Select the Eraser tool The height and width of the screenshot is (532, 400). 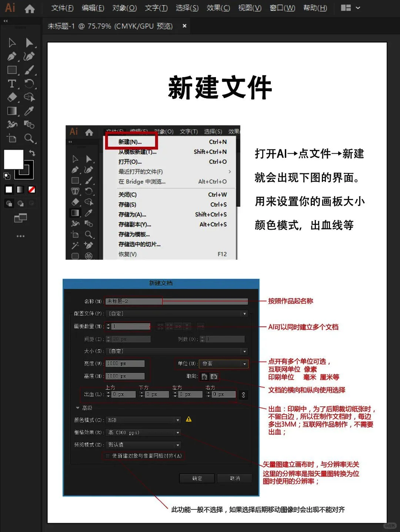(x=12, y=97)
